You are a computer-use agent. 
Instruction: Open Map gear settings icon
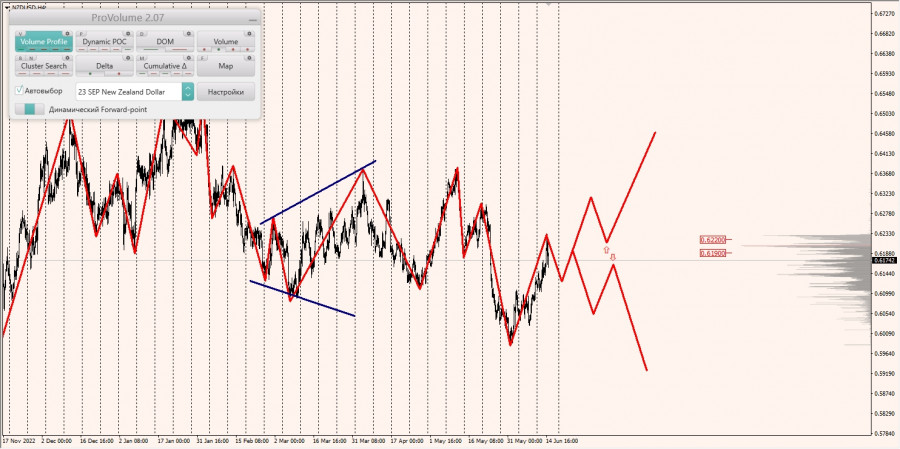coord(249,58)
